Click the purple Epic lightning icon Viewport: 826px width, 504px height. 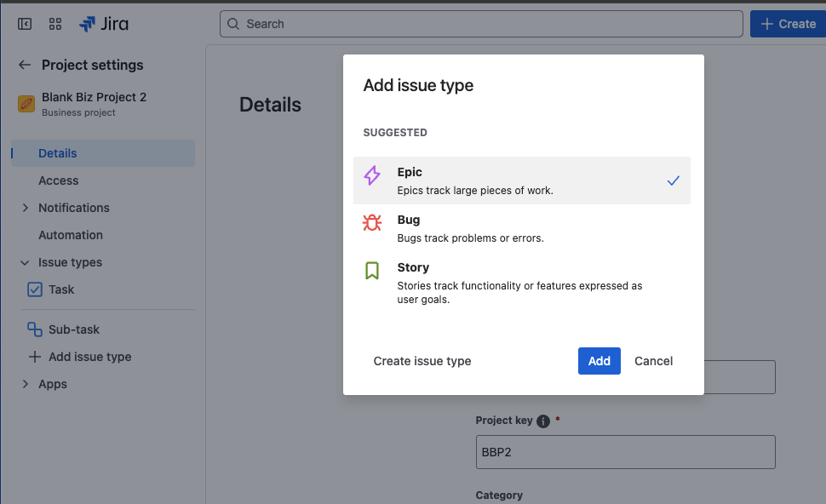coord(372,175)
